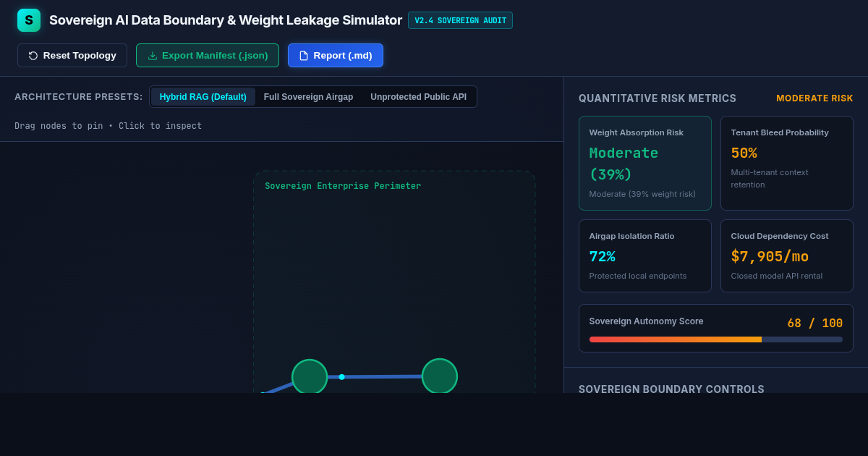
Task: Click the Reset Topology button
Action: (72, 56)
